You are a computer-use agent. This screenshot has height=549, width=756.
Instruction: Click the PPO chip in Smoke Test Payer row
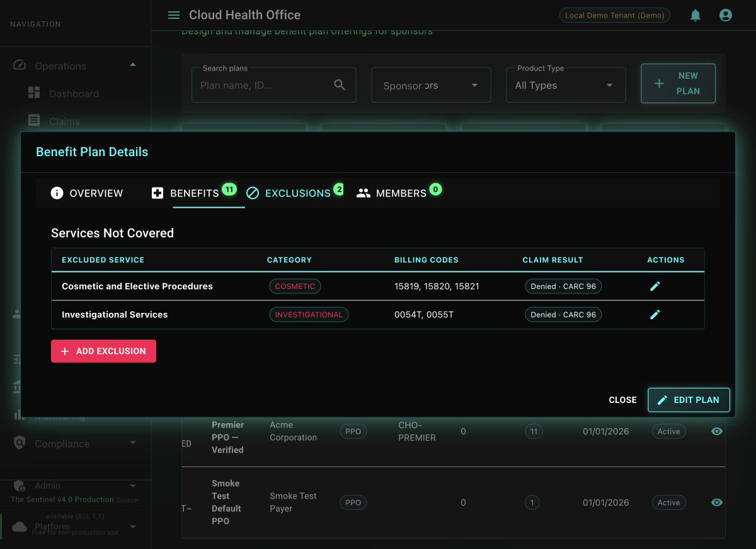(353, 502)
